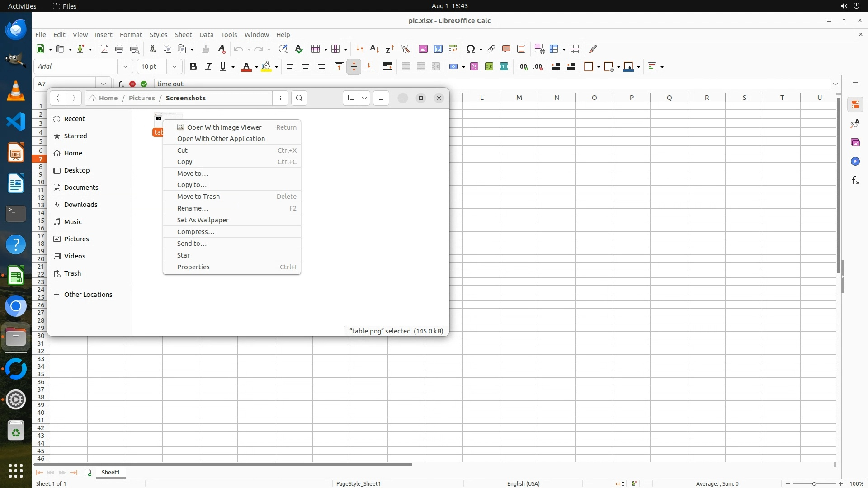Click the Sort Ascending toolbar icon
The height and width of the screenshot is (488, 868).
pyautogui.click(x=374, y=49)
